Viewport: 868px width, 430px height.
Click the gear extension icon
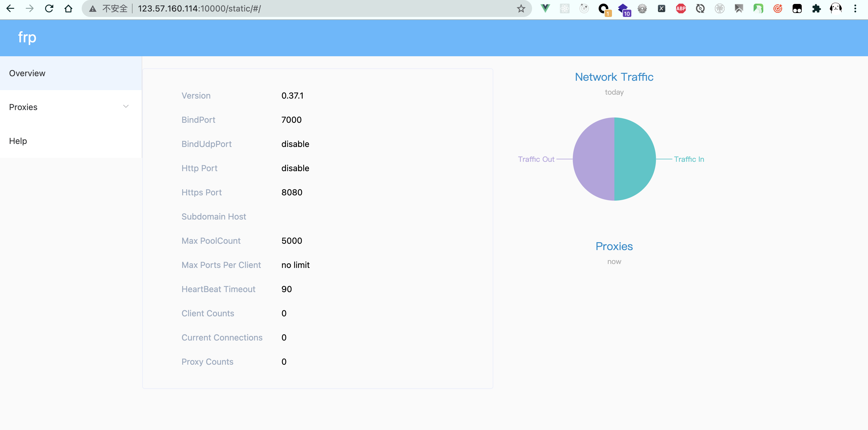coord(642,8)
